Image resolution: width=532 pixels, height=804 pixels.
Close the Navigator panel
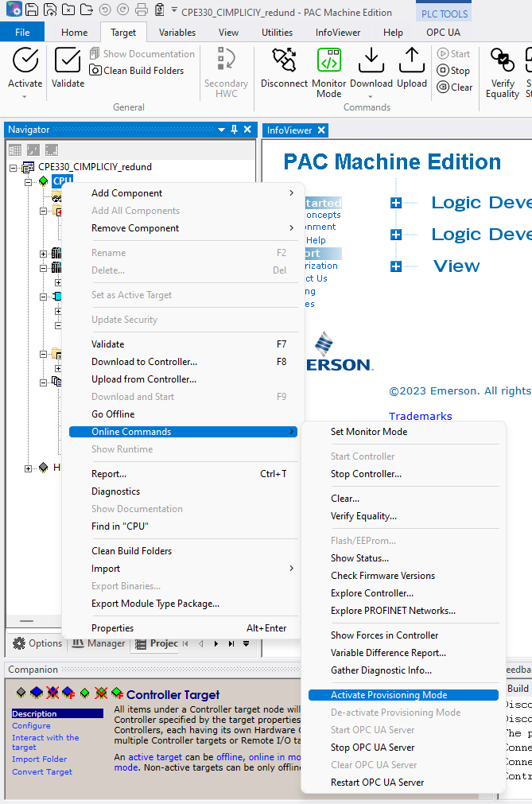247,130
